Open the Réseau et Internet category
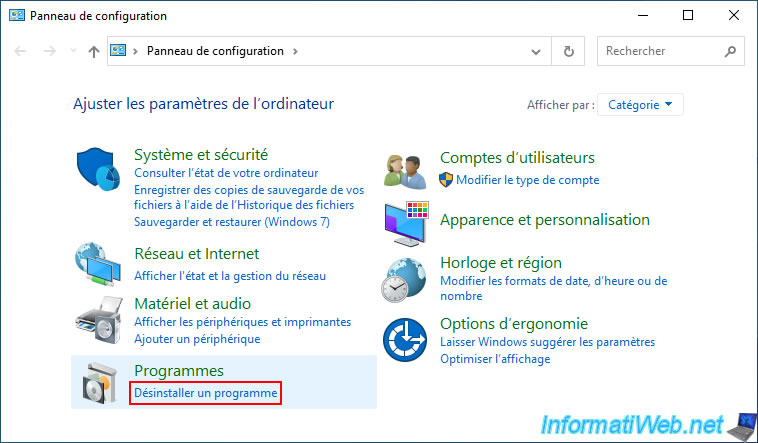The width and height of the screenshot is (758, 443). click(197, 253)
